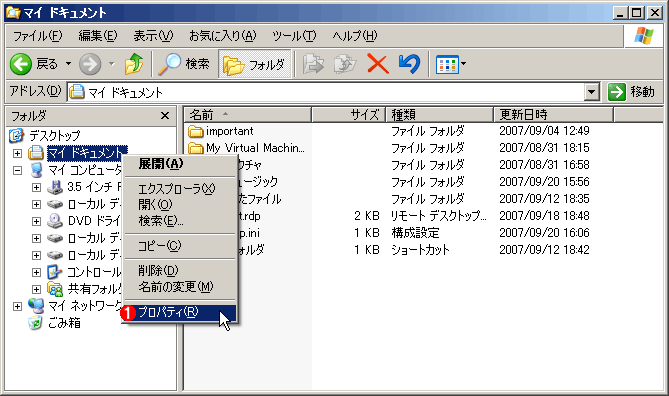Click the important folder icon

point(196,131)
